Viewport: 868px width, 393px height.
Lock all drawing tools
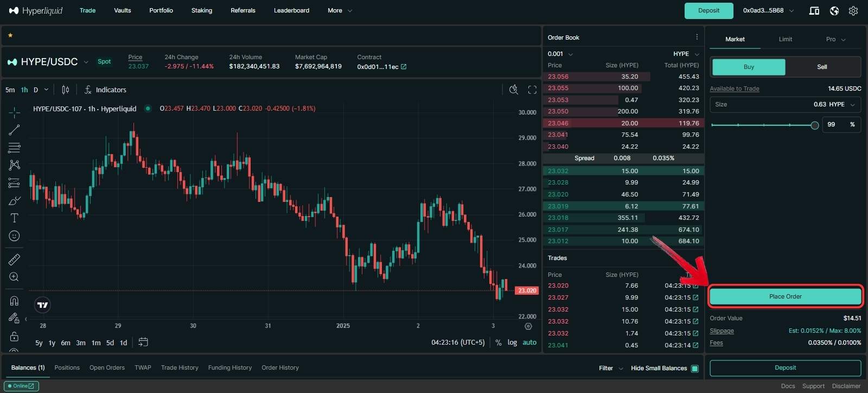tap(15, 337)
